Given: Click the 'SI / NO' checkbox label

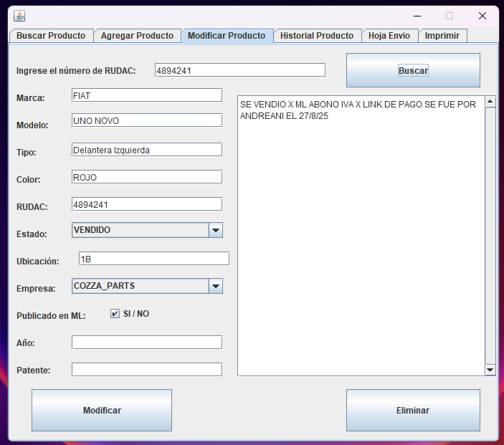Looking at the screenshot, I should coord(136,314).
